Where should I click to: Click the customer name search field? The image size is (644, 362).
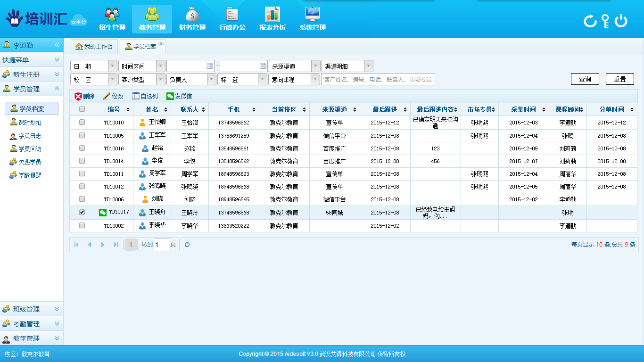pyautogui.click(x=378, y=79)
